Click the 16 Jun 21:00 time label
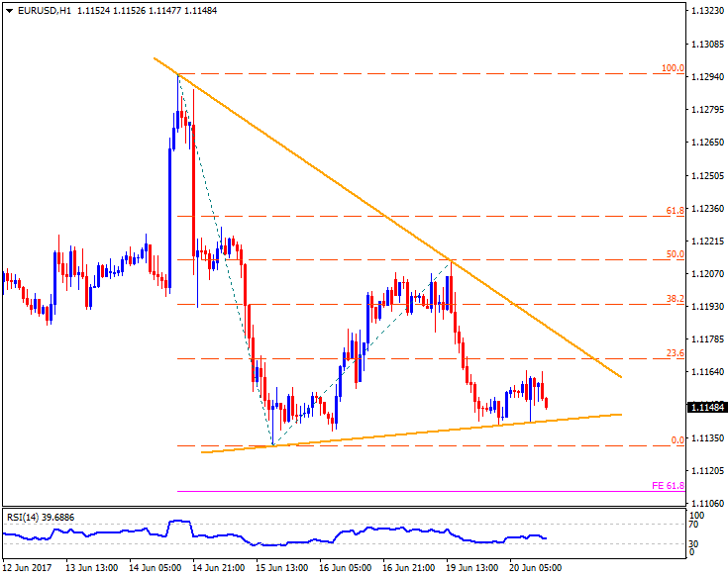The image size is (728, 579). [x=408, y=568]
